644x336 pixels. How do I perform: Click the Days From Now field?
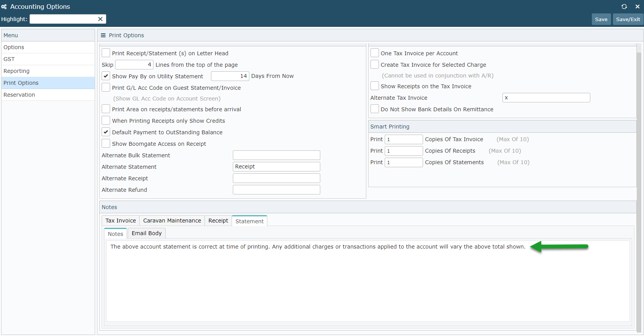pos(230,76)
